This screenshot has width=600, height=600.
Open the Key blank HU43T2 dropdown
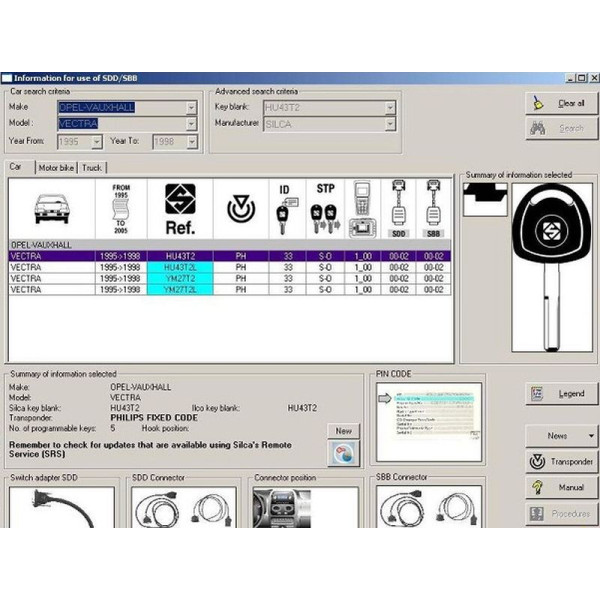click(x=390, y=107)
